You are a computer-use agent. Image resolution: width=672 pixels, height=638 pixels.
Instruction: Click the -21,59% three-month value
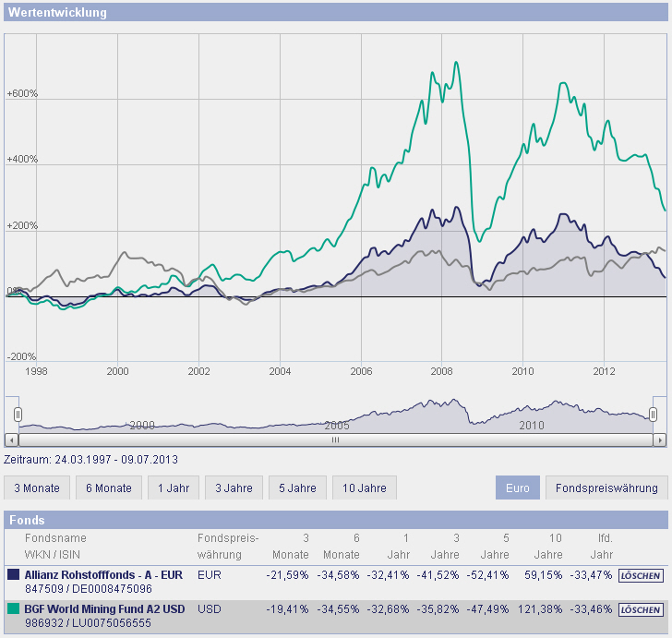click(x=287, y=574)
